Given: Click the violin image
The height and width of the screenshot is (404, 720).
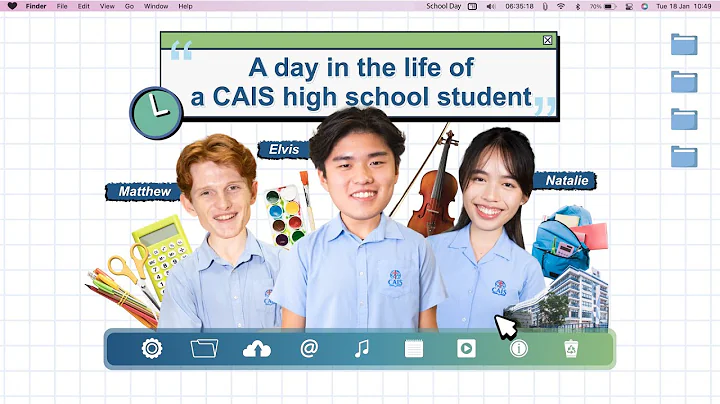Looking at the screenshot, I should pyautogui.click(x=434, y=184).
